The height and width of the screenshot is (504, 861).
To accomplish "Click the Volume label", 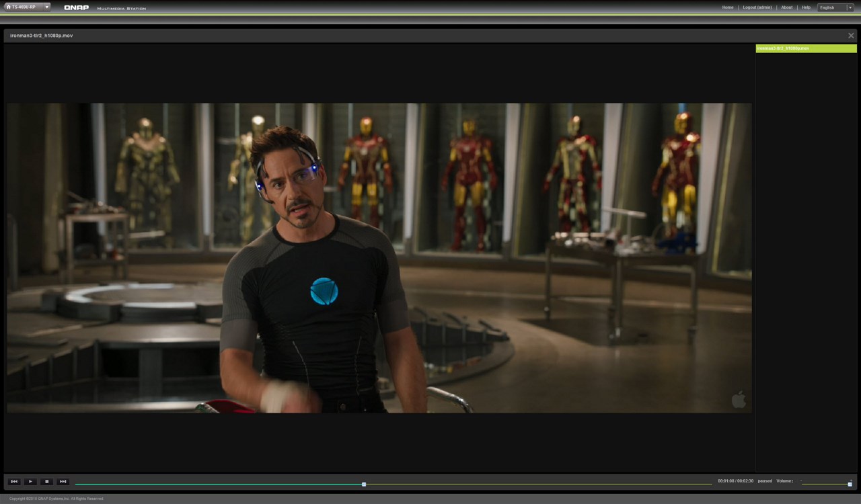I will point(785,481).
